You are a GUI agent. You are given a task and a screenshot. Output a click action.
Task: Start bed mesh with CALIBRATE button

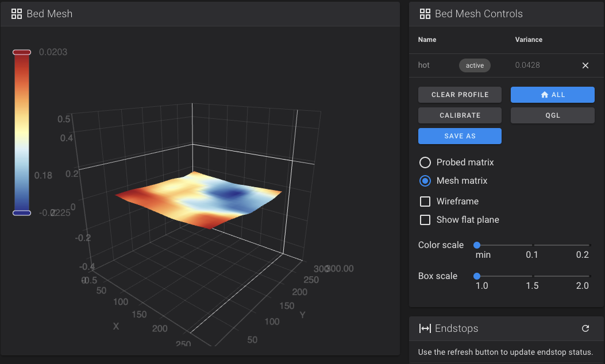(460, 115)
